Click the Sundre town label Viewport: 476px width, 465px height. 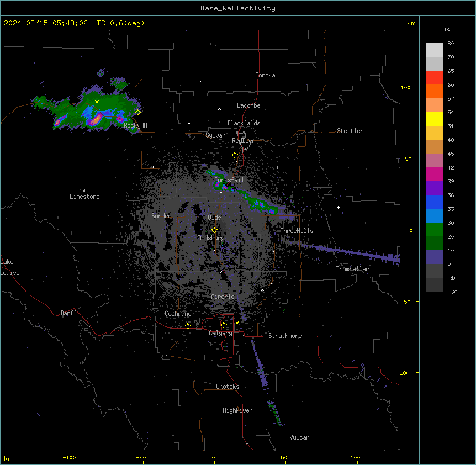[x=161, y=216]
